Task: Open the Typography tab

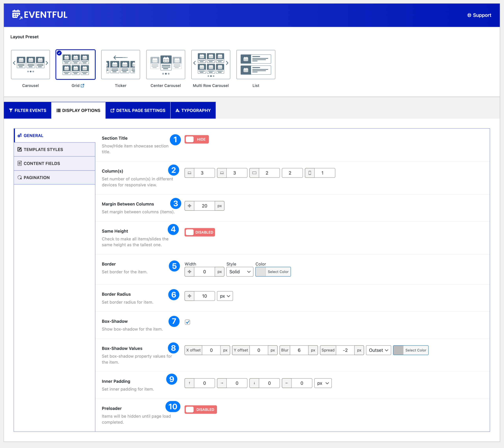Action: (x=193, y=110)
